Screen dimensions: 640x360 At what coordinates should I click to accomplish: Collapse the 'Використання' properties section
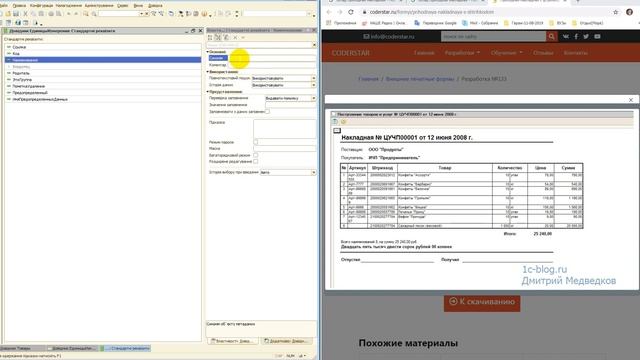pos(208,72)
